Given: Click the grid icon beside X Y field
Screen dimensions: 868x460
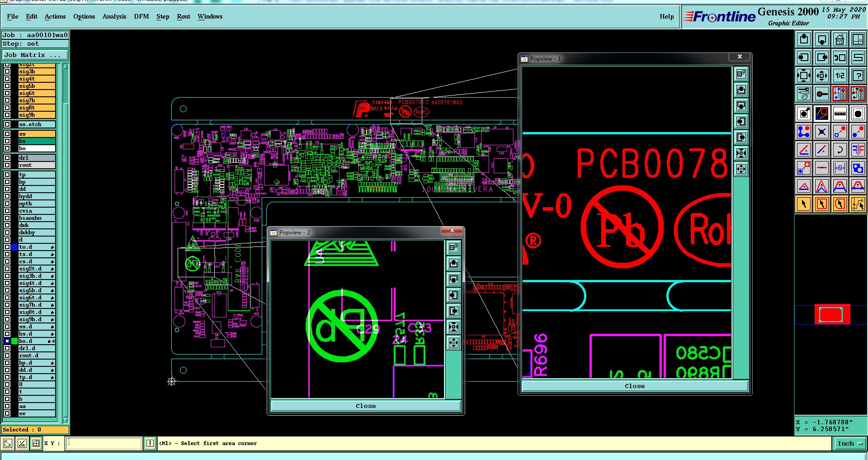Looking at the screenshot, I should [36, 443].
